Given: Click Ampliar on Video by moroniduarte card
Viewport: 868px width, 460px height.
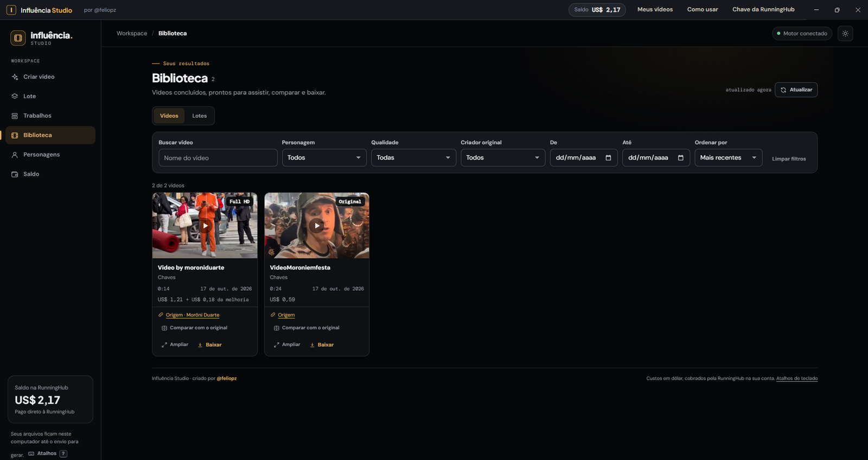Looking at the screenshot, I should [x=175, y=345].
